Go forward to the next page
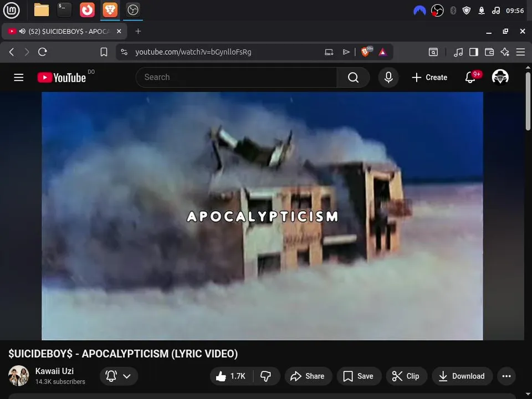532x399 pixels. point(27,52)
